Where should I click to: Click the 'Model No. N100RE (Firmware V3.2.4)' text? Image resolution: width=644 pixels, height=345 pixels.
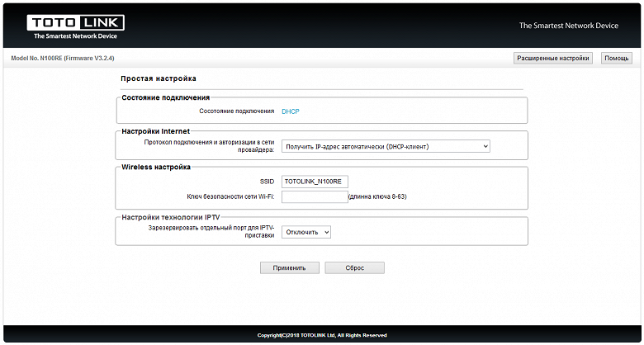point(63,59)
